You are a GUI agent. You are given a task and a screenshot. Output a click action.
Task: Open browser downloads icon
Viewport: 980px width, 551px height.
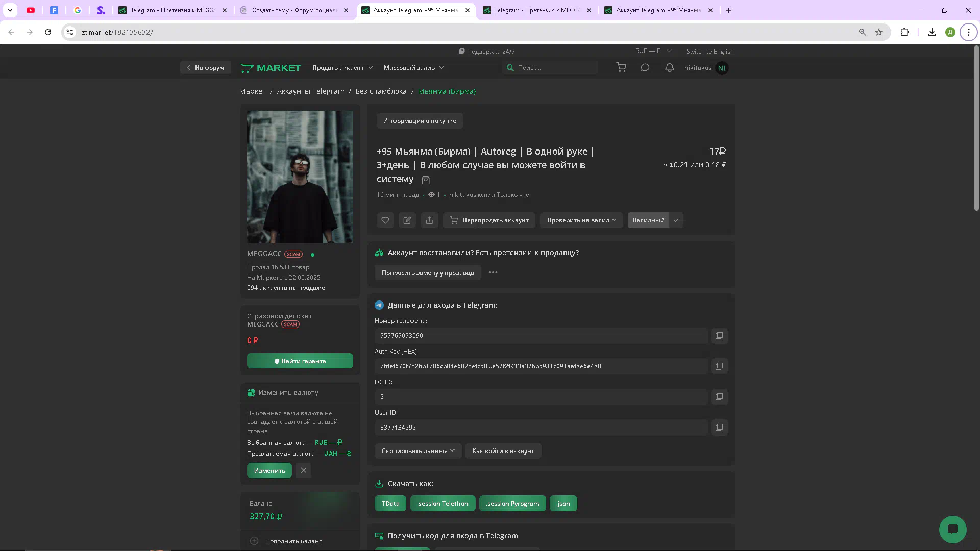coord(932,32)
